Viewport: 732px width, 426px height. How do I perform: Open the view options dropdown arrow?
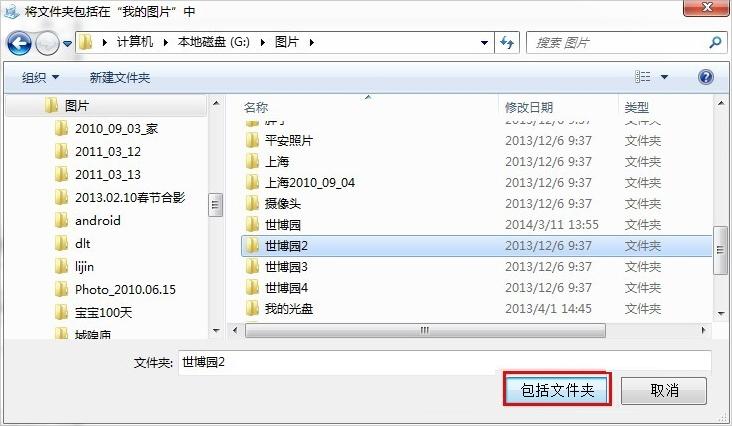click(664, 77)
